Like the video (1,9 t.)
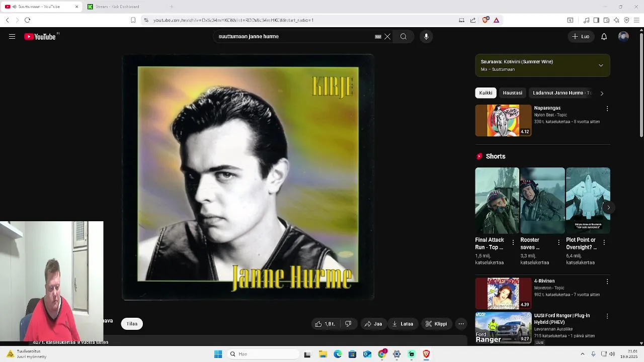 325,324
